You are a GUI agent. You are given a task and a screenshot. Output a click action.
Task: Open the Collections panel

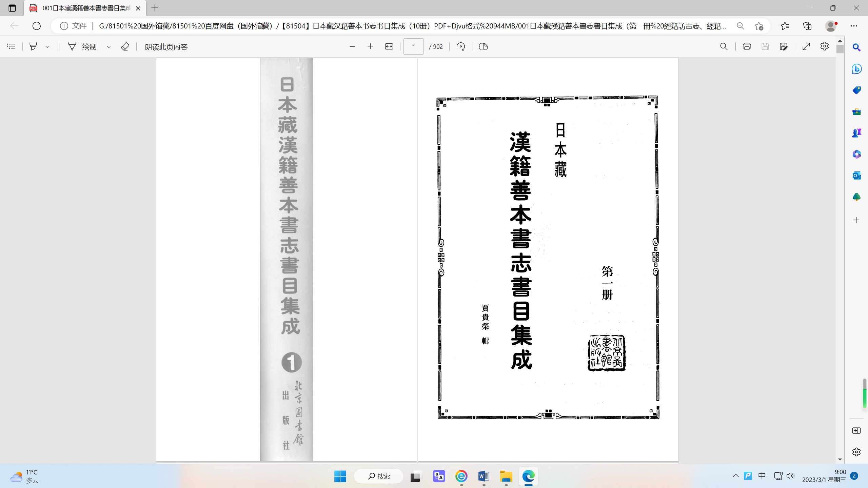pos(807,26)
